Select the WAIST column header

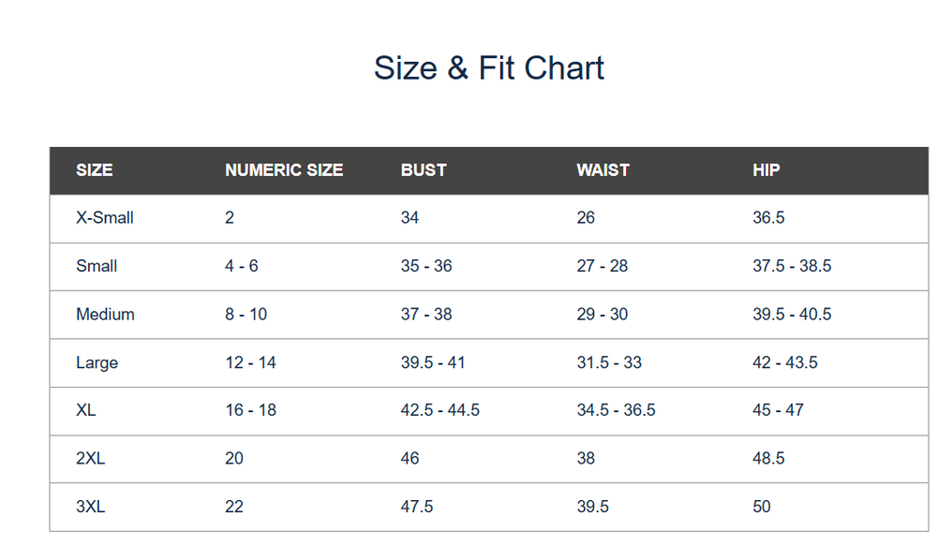point(602,170)
